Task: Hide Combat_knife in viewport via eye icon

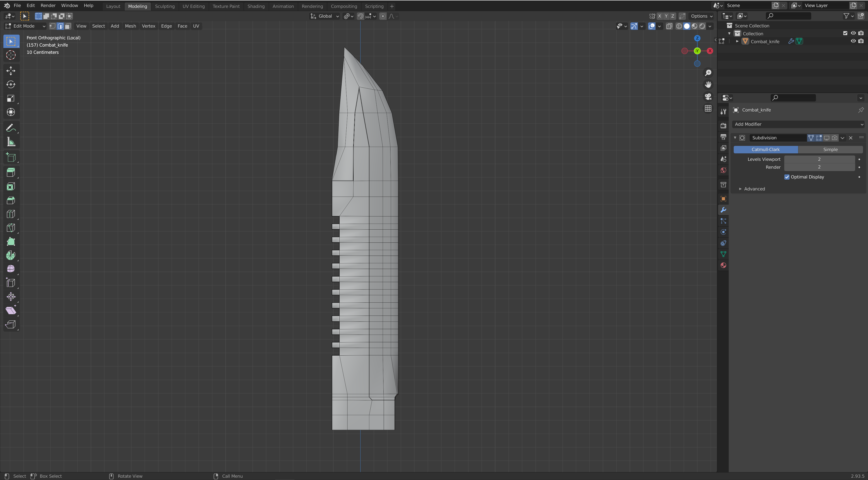Action: [853, 41]
